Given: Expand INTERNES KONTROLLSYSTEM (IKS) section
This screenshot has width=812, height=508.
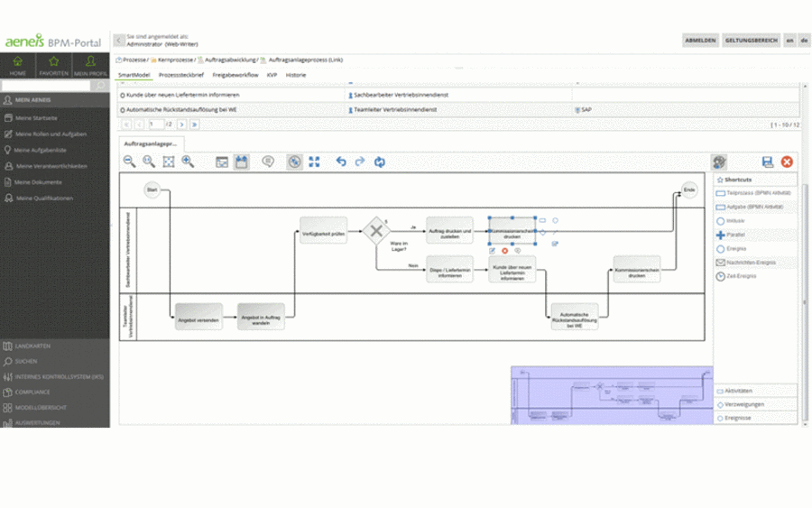Looking at the screenshot, I should pos(54,377).
